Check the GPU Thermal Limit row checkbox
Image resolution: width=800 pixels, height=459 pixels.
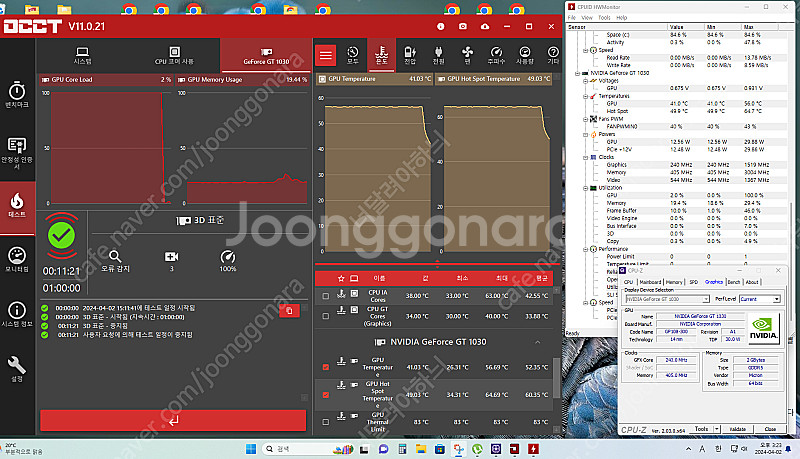click(x=326, y=422)
